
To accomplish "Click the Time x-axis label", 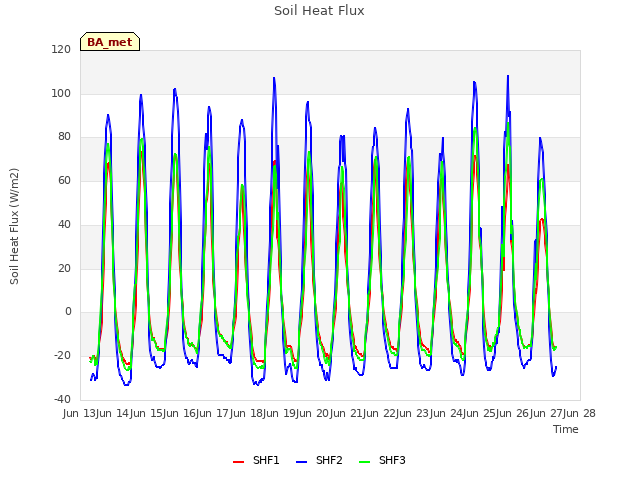I will (566, 429).
